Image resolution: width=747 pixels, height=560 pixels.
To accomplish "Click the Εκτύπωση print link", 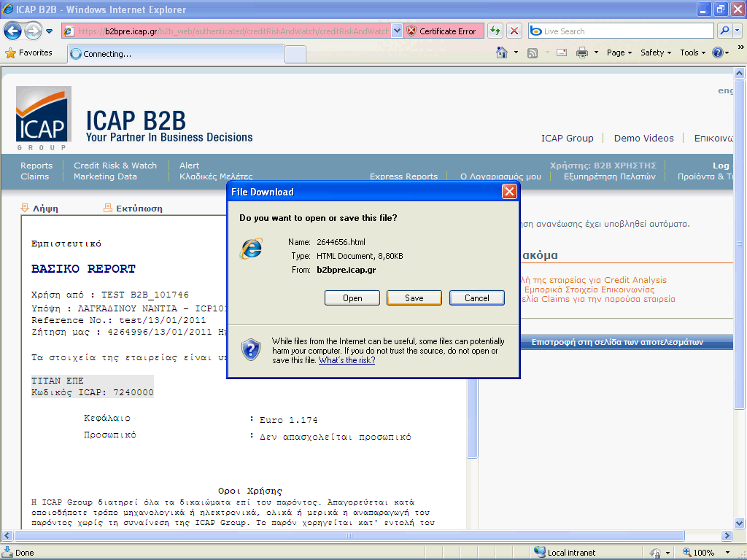I will [133, 208].
